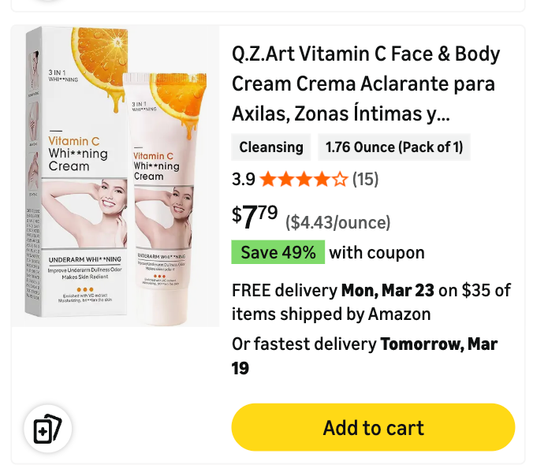Click the first filled orange rating star
This screenshot has height=476, width=533.
[x=268, y=179]
